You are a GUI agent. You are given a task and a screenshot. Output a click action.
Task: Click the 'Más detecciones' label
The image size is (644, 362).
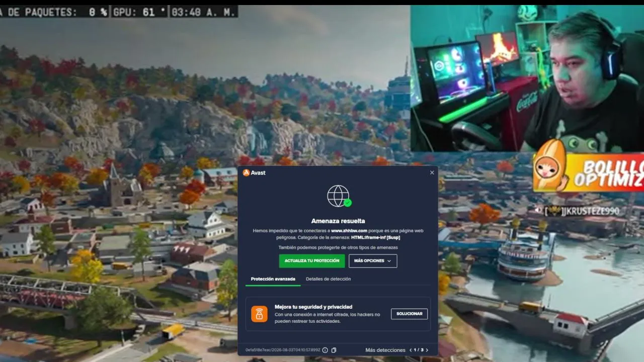point(385,350)
